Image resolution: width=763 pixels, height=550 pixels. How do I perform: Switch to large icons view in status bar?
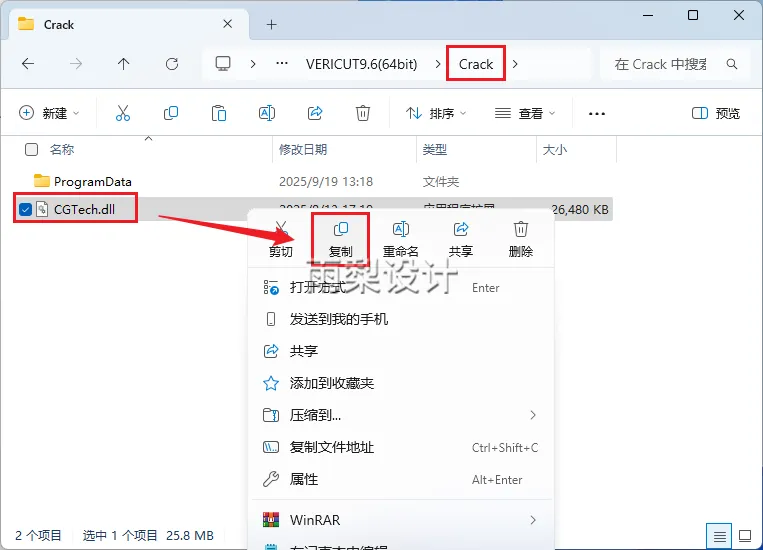click(x=745, y=536)
